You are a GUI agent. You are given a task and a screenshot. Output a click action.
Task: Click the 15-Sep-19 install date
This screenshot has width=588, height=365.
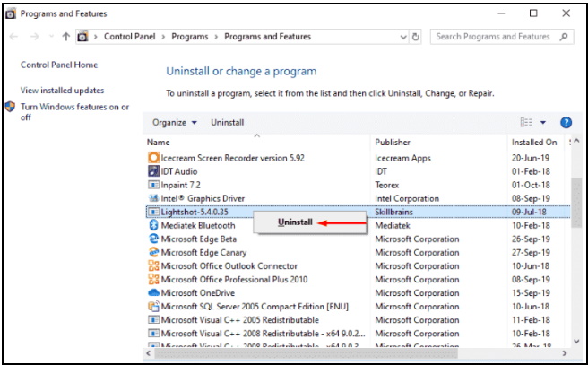pos(531,293)
